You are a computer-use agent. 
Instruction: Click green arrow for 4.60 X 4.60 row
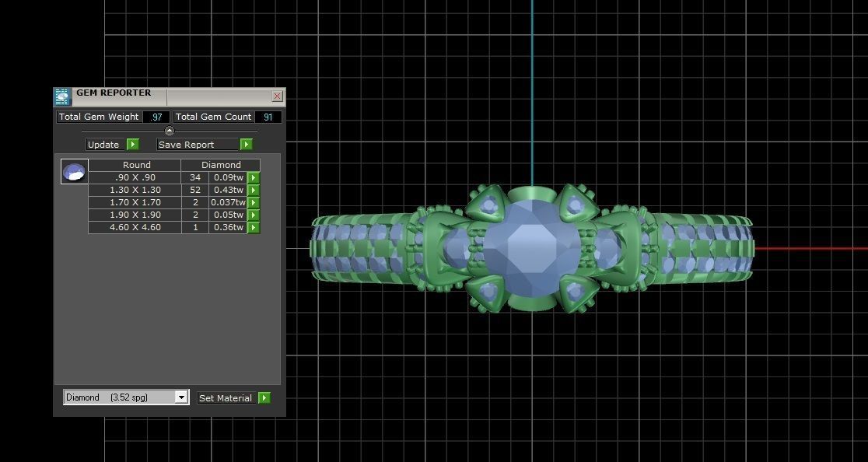pos(253,227)
